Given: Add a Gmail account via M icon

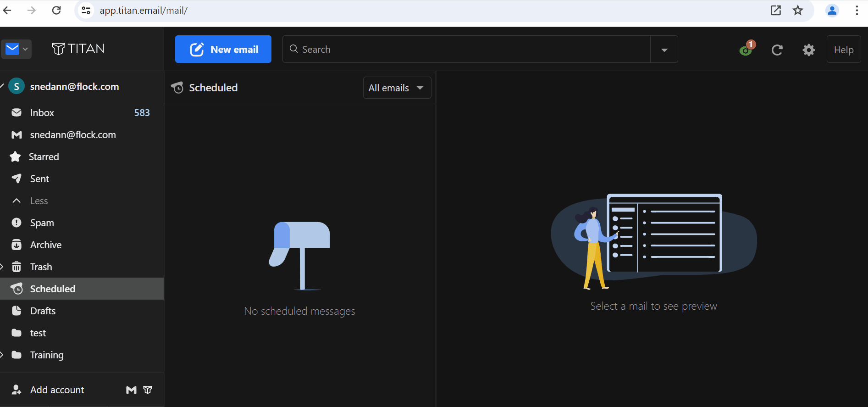Looking at the screenshot, I should pos(131,390).
